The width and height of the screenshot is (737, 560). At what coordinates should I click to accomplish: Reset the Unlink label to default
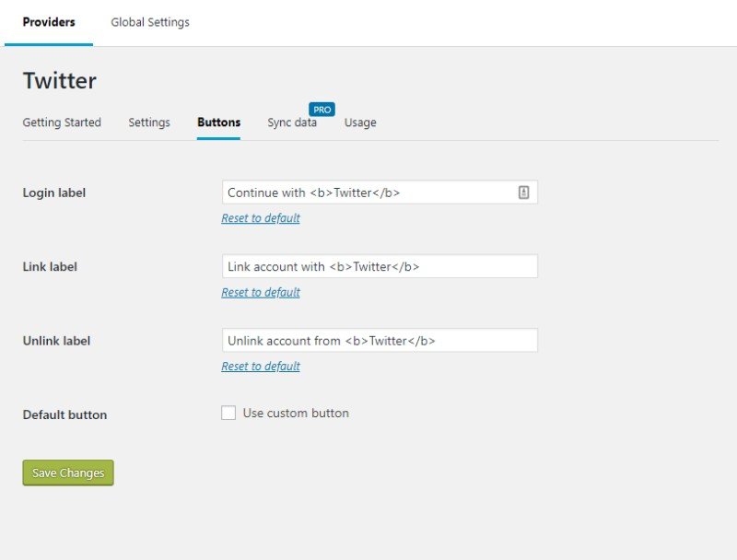click(x=261, y=366)
